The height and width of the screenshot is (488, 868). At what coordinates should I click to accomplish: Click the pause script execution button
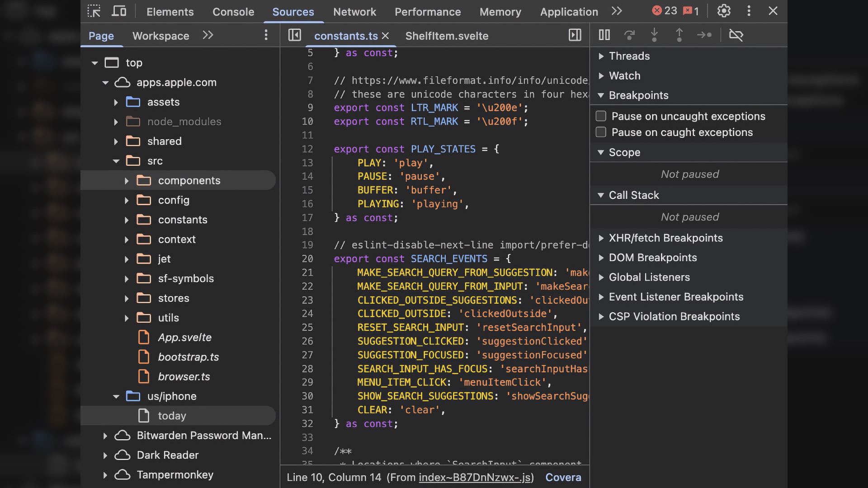pyautogui.click(x=604, y=35)
